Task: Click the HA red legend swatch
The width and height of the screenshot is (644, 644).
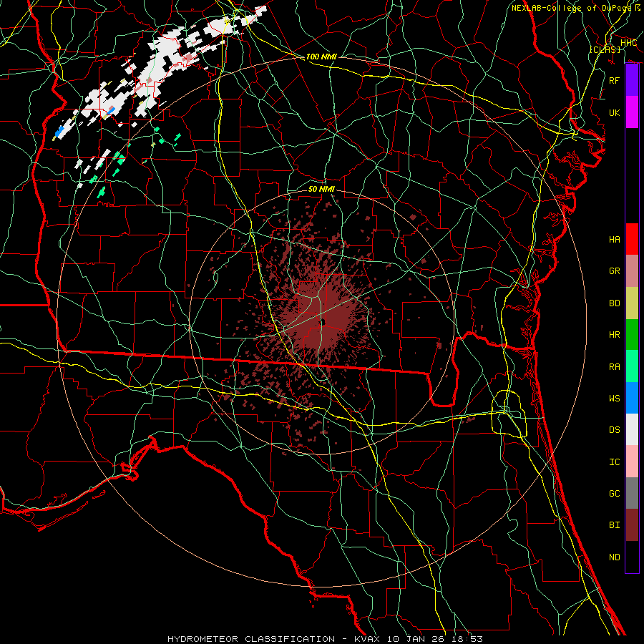Action: click(x=632, y=239)
